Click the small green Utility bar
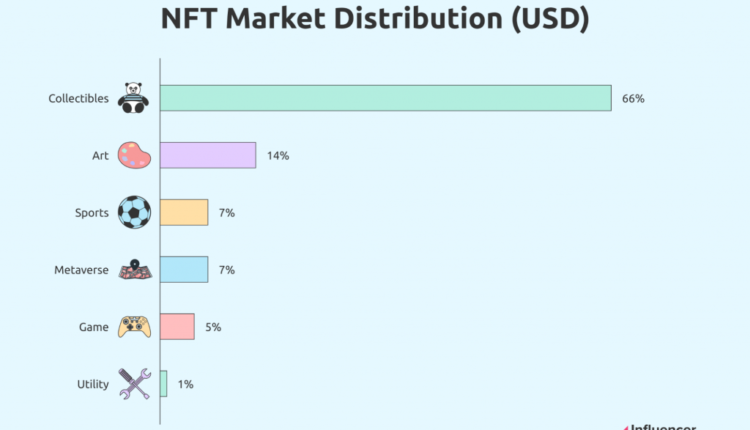750x430 pixels. coord(163,384)
